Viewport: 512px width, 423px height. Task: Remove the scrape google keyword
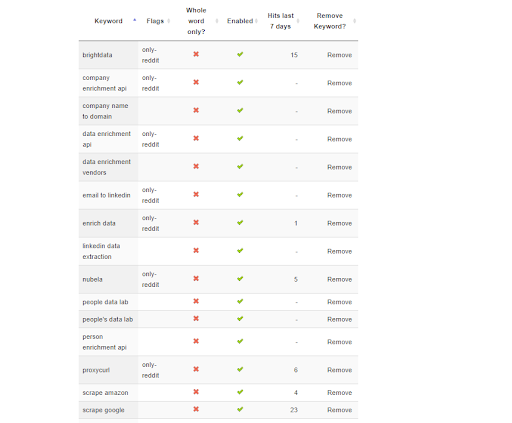pos(339,410)
